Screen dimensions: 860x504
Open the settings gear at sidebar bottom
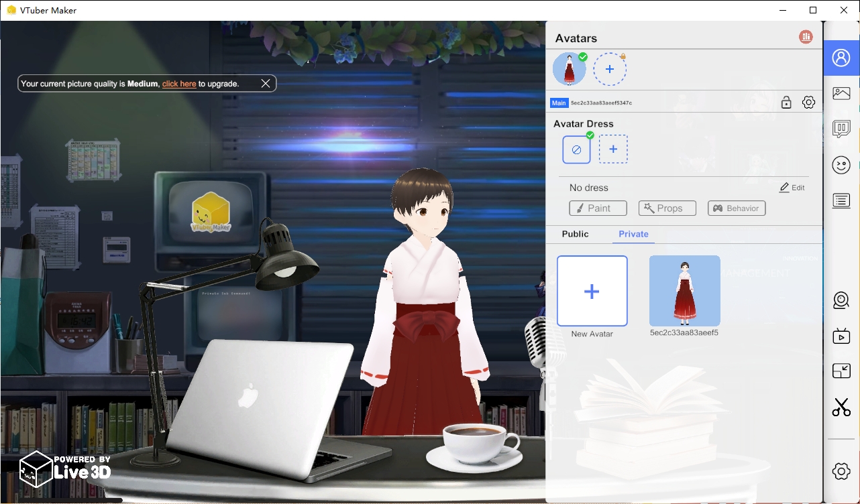coord(841,471)
